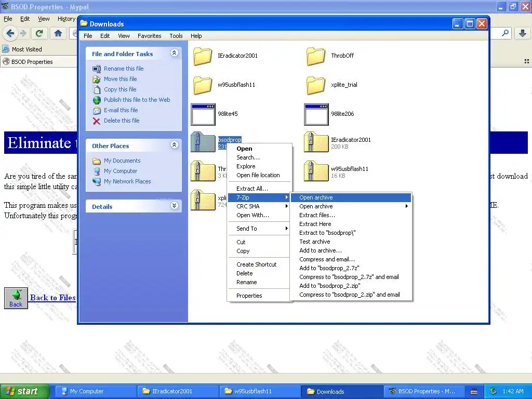
Task: Choose Add to archive... entry
Action: (351, 250)
